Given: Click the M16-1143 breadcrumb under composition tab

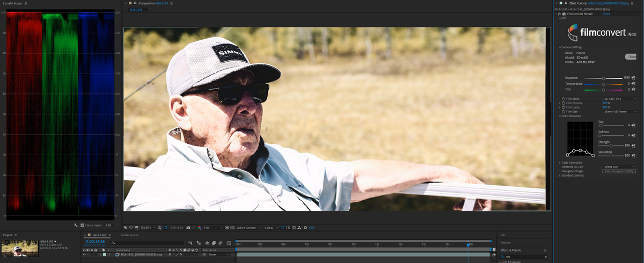Looking at the screenshot, I should (136, 10).
